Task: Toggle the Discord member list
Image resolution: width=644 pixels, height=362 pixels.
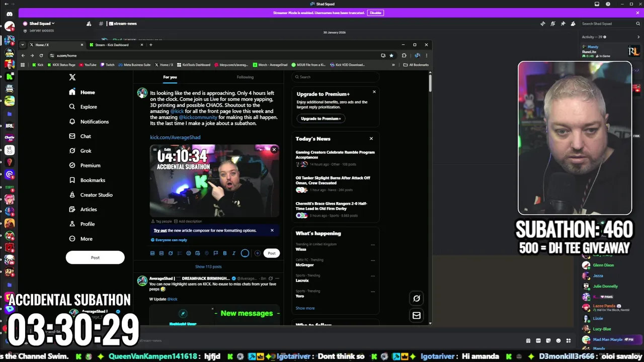Action: click(x=573, y=24)
